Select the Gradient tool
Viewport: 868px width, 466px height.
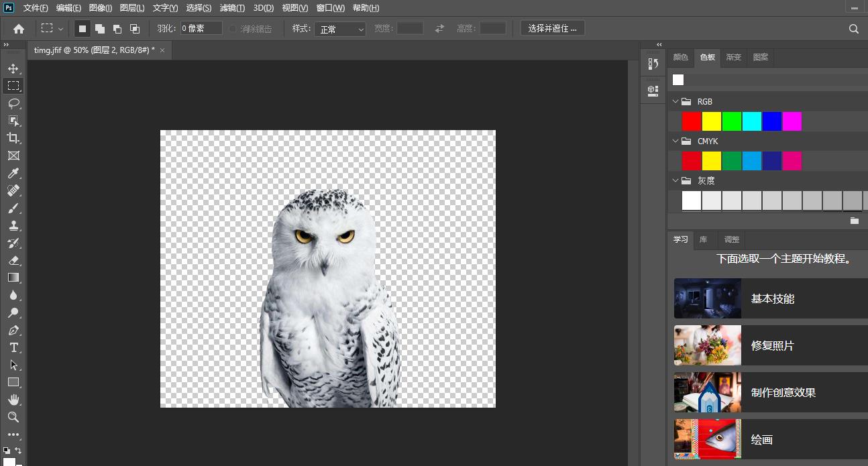(13, 278)
